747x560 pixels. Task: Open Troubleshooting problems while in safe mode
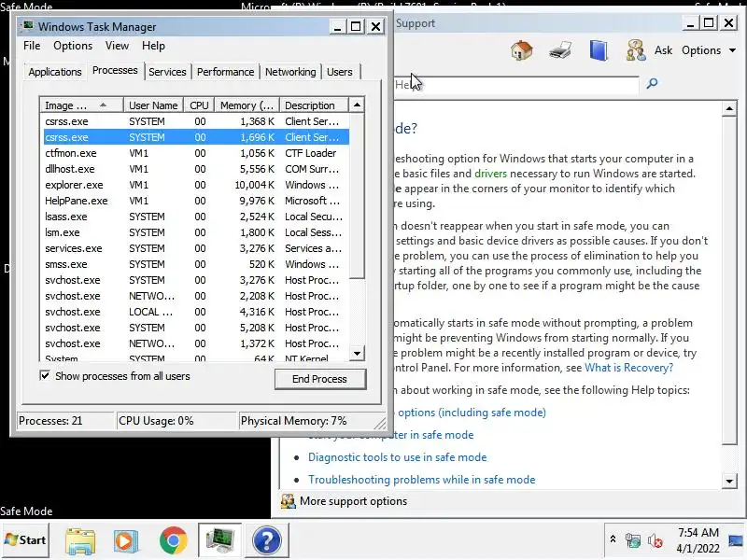pyautogui.click(x=422, y=480)
